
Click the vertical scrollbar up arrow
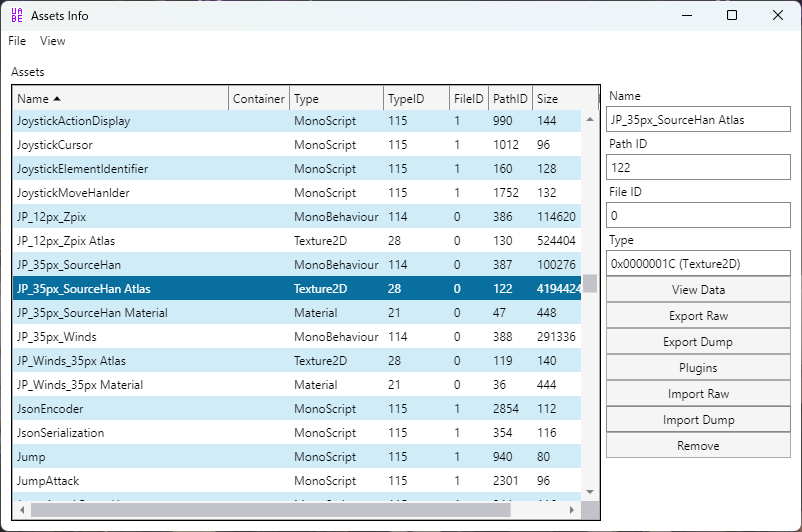coord(590,119)
